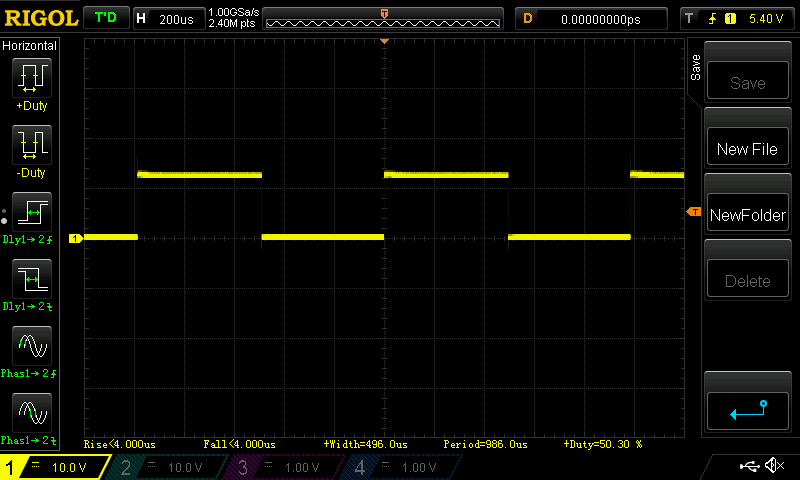Screen dimensions: 800x480
Task: Click the NewFolder button
Action: pyautogui.click(x=747, y=213)
